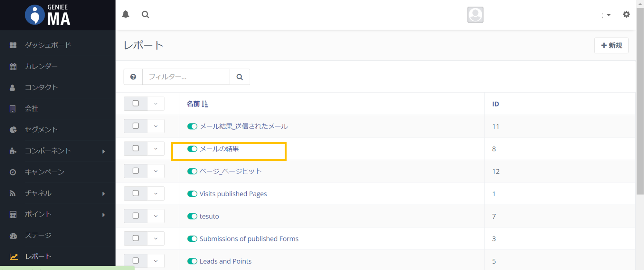644x270 pixels.
Task: Click the GENIEE MA logo
Action: (x=48, y=15)
